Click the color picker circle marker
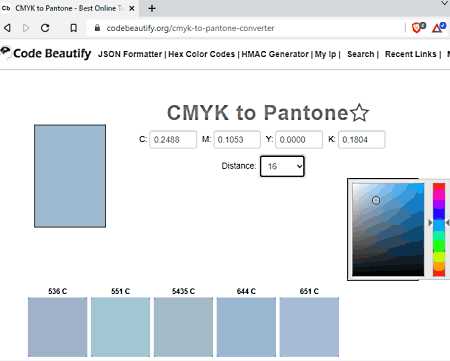Screen dimensions: 450x361 click(x=376, y=200)
